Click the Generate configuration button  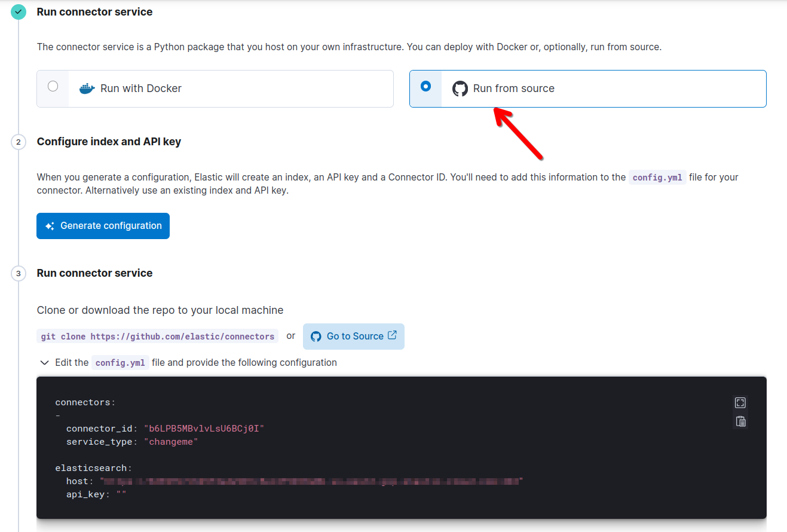pyautogui.click(x=103, y=226)
